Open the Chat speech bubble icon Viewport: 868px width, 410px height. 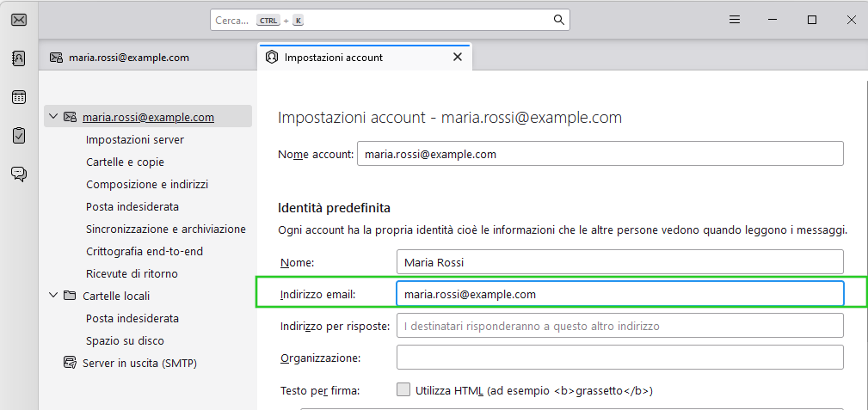pos(19,174)
